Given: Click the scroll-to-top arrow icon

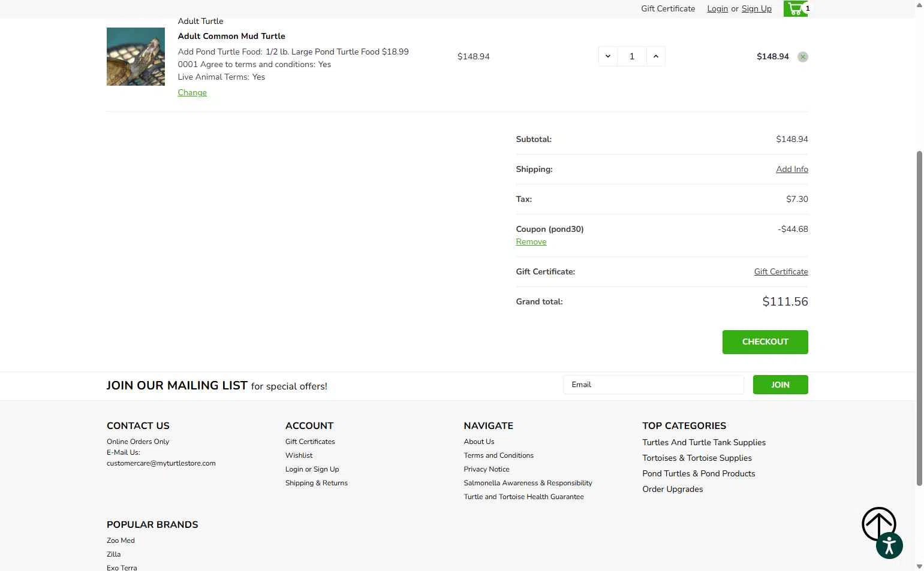Looking at the screenshot, I should pyautogui.click(x=879, y=524).
